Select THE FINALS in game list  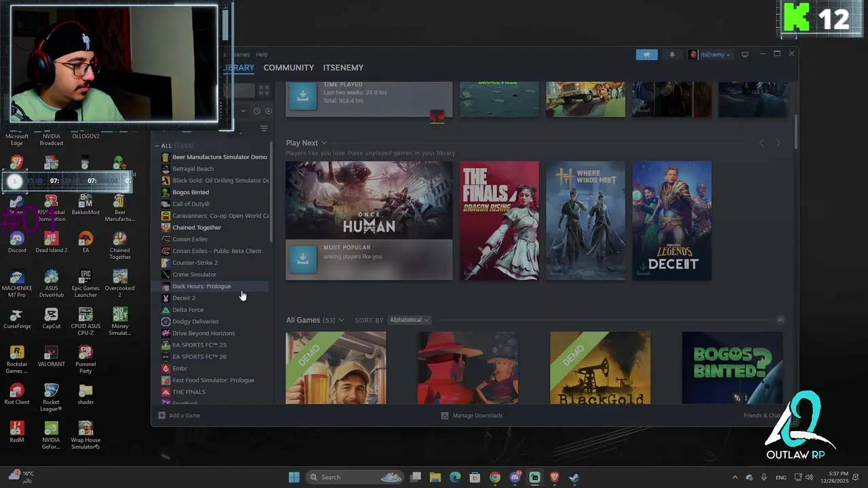[x=189, y=392]
